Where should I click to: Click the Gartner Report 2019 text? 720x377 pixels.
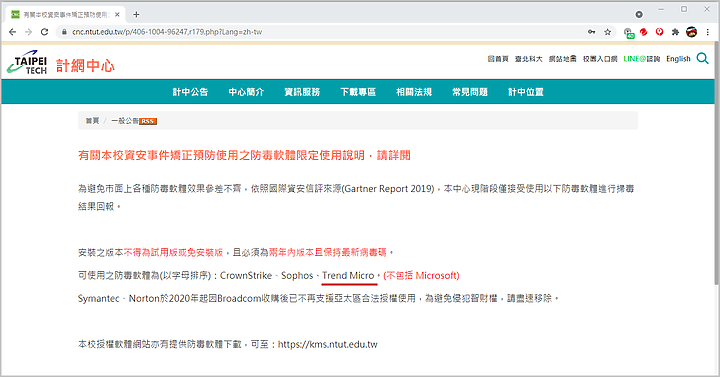click(x=389, y=189)
